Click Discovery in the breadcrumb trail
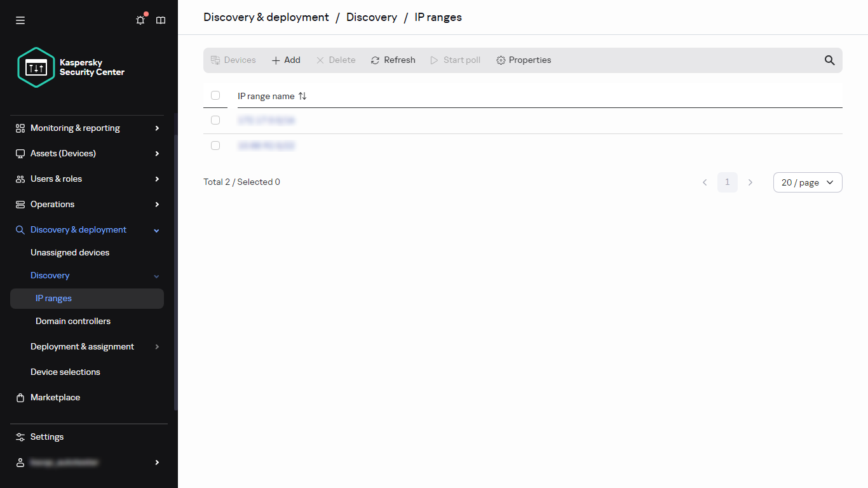This screenshot has height=488, width=868. pos(372,17)
